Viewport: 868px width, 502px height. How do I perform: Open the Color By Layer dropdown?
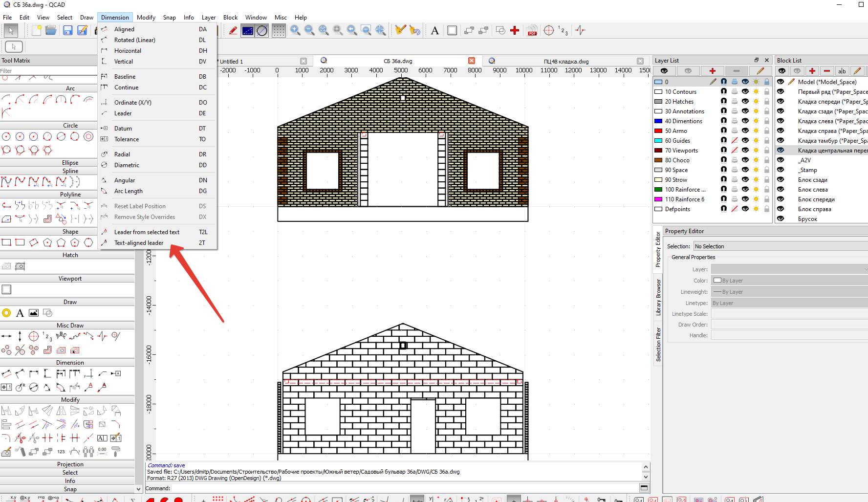[x=789, y=281]
